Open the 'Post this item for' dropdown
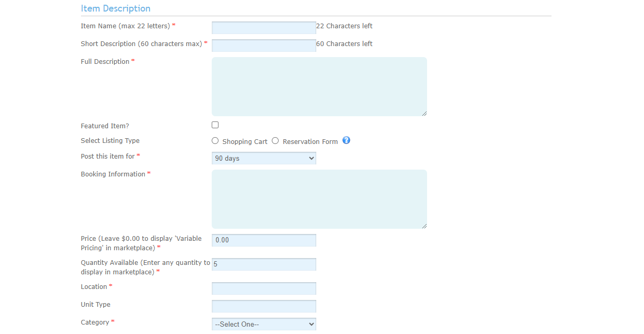Screen dimensions: 644x334 click(x=263, y=158)
